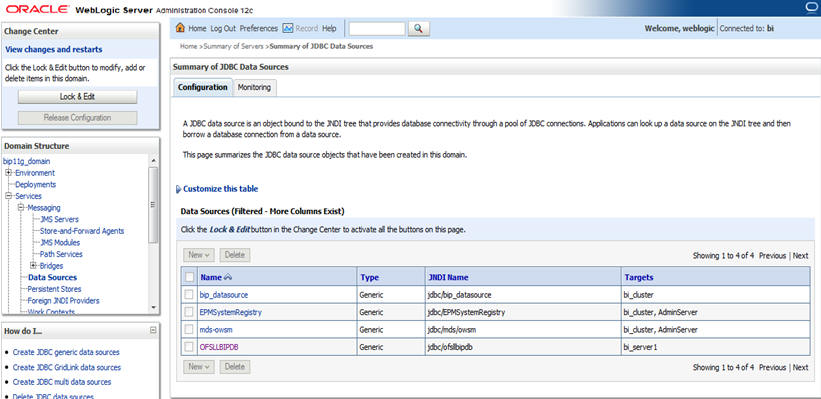Expand the Bridges tree node

[34, 265]
